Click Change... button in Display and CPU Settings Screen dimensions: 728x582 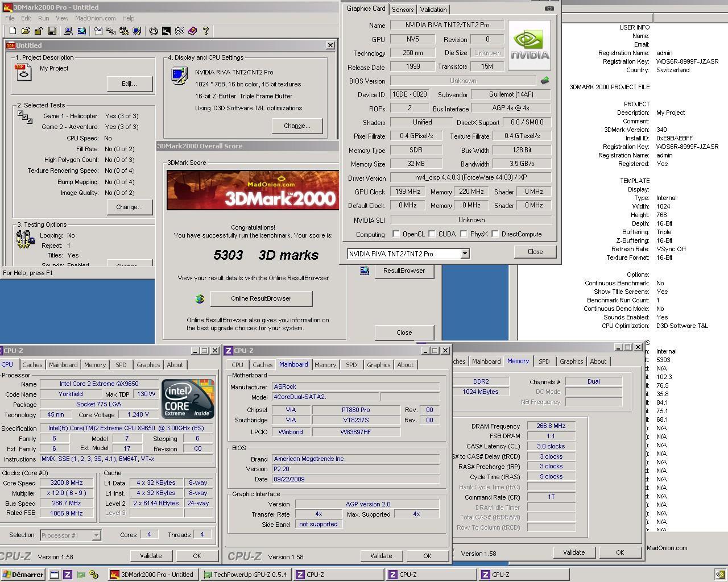click(297, 126)
